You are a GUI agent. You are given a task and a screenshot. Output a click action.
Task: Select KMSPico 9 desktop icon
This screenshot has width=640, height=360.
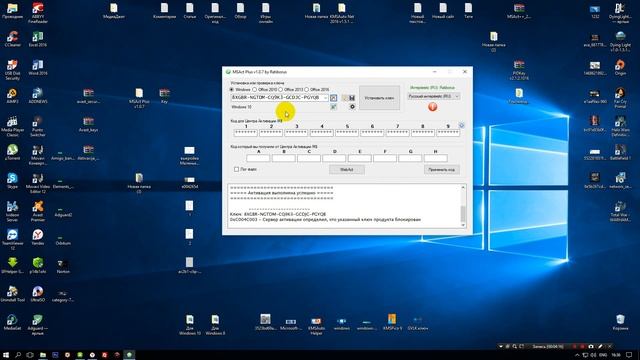pos(392,322)
